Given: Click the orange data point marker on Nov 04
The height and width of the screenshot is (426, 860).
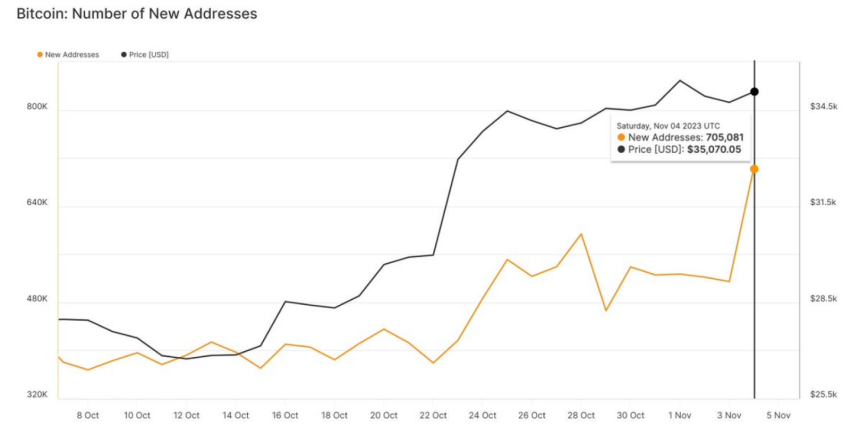Looking at the screenshot, I should point(754,169).
